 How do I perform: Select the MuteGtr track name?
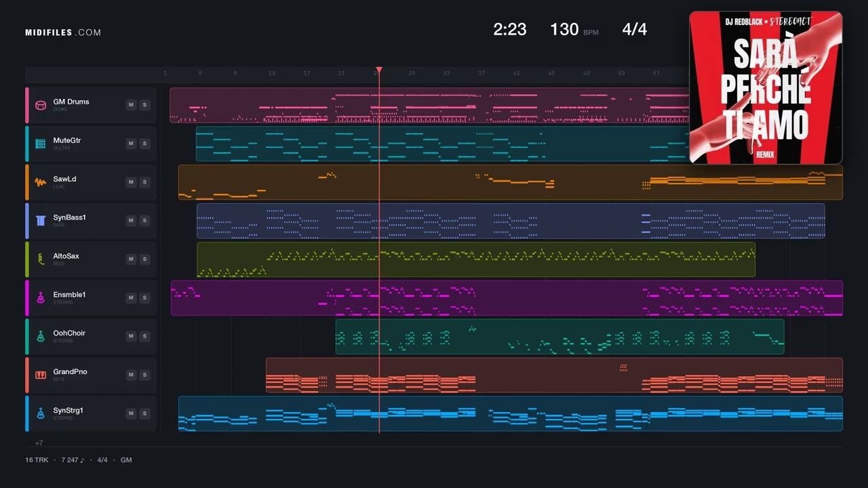tap(67, 140)
